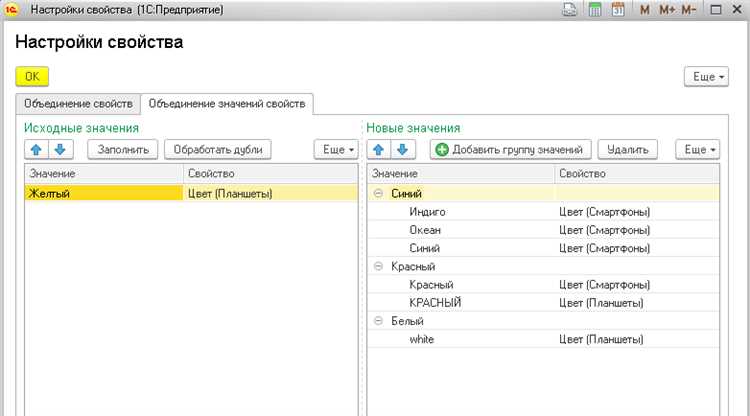Click Добавить группу значений button

(510, 150)
